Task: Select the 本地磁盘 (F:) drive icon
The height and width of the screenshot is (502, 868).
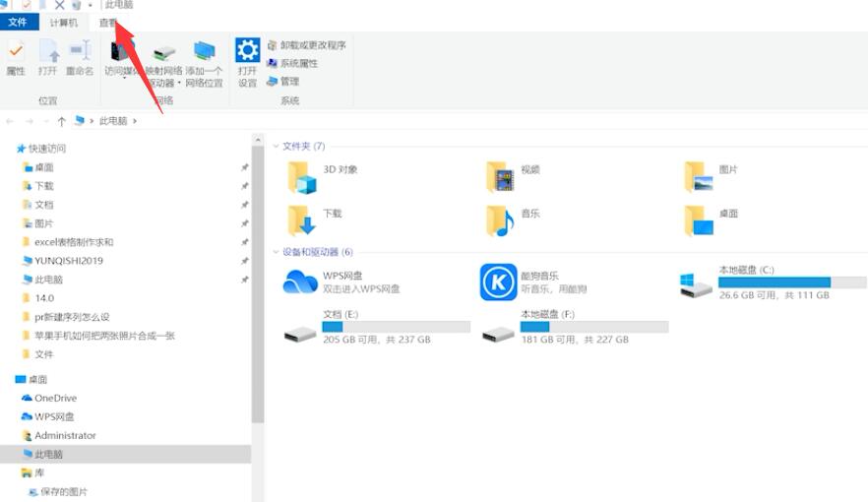Action: click(498, 334)
